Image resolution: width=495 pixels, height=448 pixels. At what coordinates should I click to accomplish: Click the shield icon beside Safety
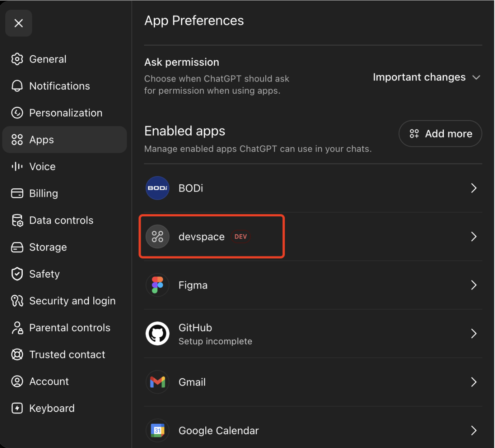[17, 274]
